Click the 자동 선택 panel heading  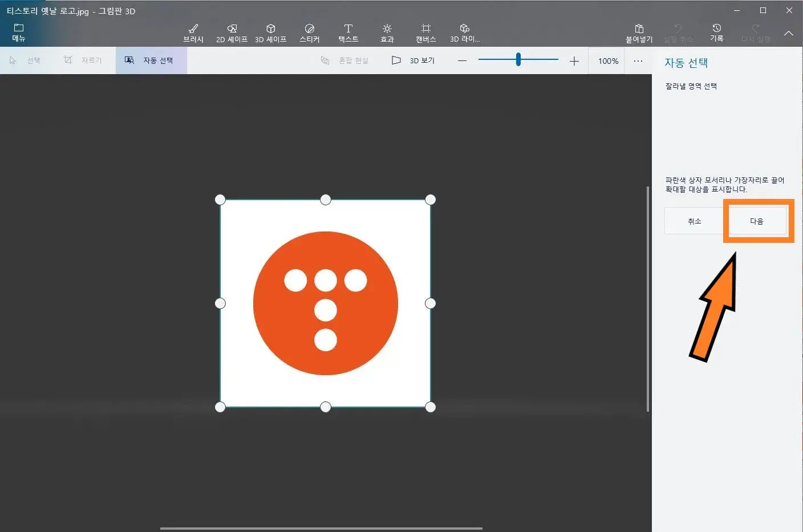click(x=686, y=63)
